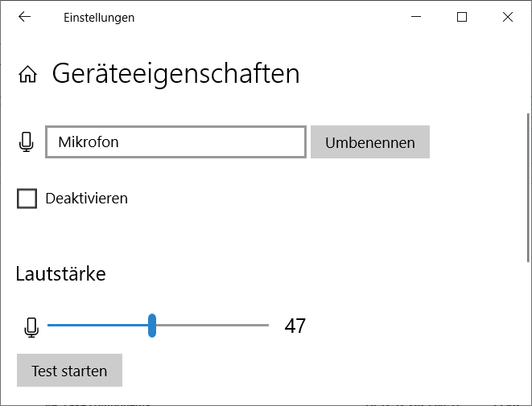Go back using the arrow icon
Viewport: 532px width, 406px height.
(x=24, y=17)
